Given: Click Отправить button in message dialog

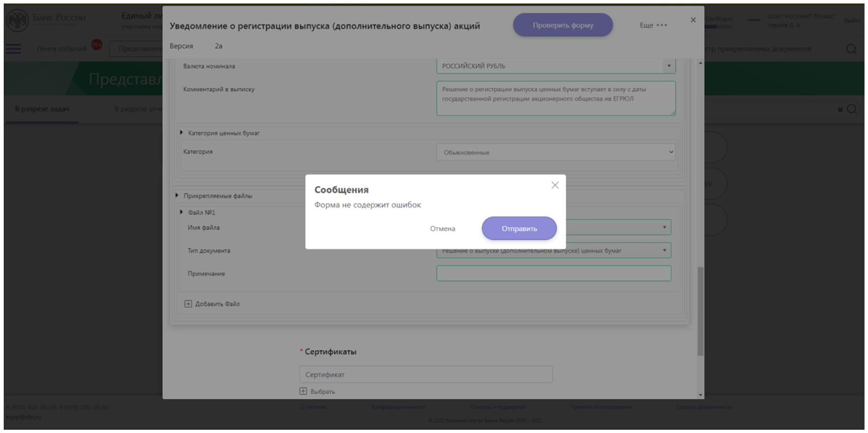Looking at the screenshot, I should click(518, 228).
